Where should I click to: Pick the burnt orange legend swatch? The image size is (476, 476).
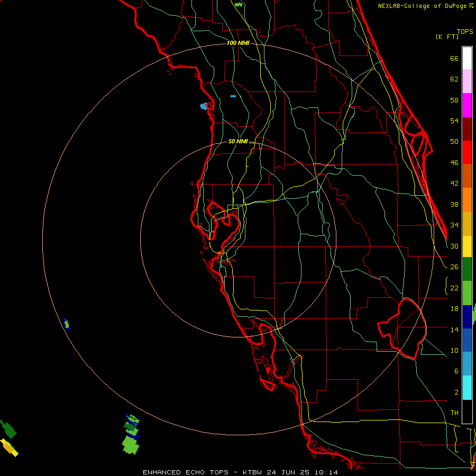tap(467, 176)
